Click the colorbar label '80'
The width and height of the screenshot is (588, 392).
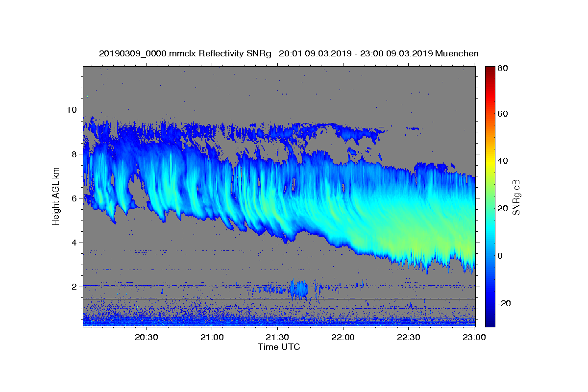tap(503, 69)
